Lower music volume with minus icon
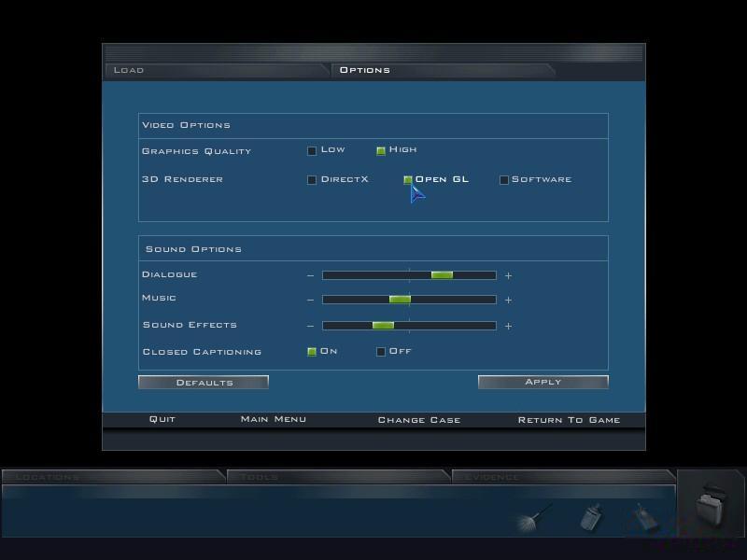Screen dimensions: 747x560 [311, 300]
